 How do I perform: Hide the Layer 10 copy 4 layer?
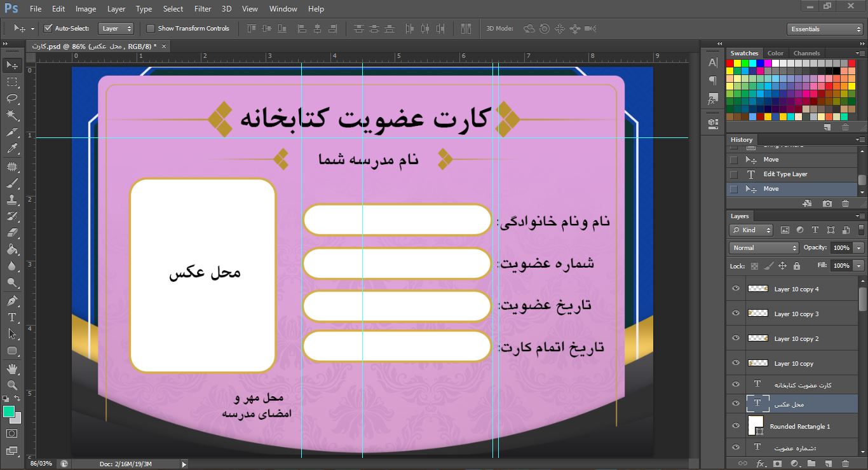[x=736, y=289]
